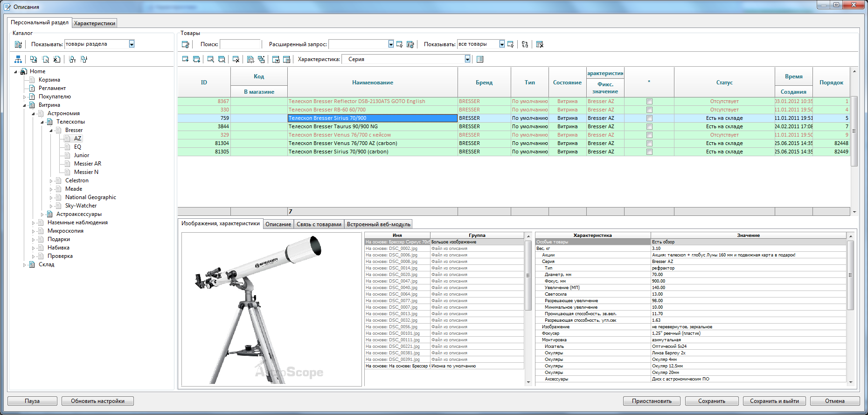
Task: Collapse the Bresser tree node
Action: click(51, 131)
